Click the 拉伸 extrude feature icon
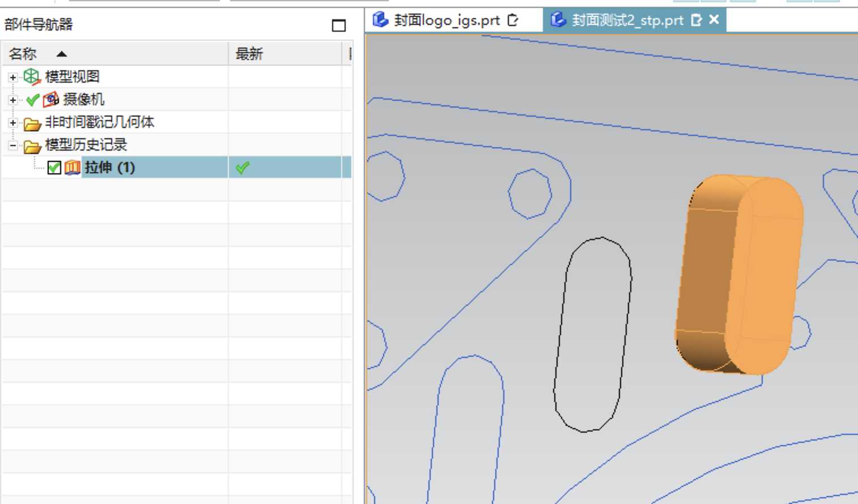This screenshot has width=858, height=504. (x=72, y=168)
